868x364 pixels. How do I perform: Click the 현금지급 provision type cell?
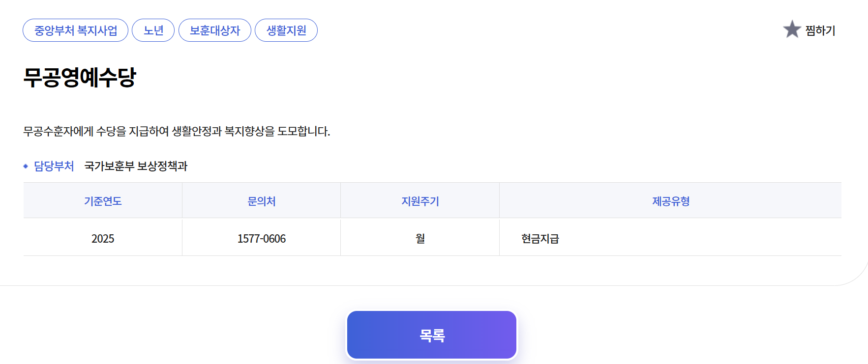(540, 239)
